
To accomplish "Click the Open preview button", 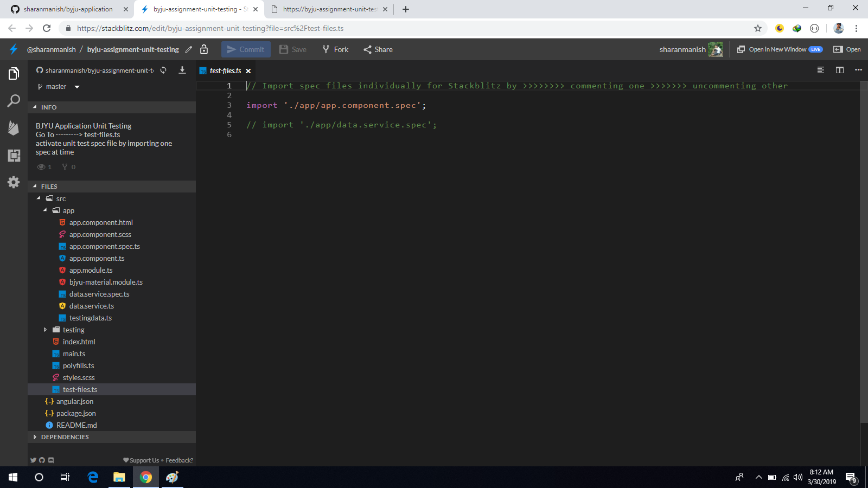I will click(847, 49).
